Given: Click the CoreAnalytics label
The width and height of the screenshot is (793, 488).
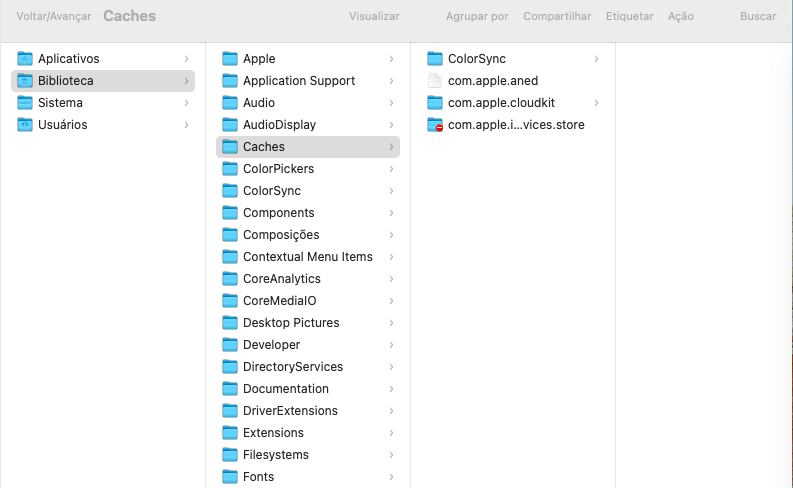Looking at the screenshot, I should tap(282, 279).
